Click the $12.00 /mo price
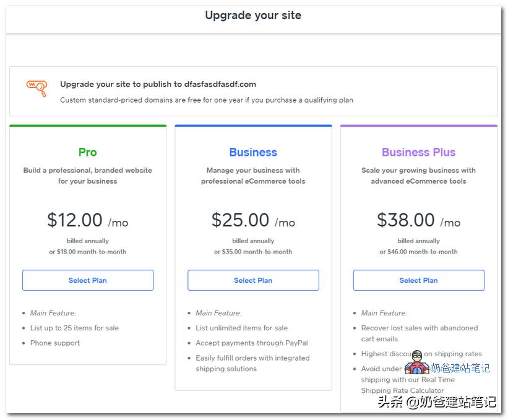Image resolution: width=508 pixels, height=420 pixels. [x=88, y=220]
